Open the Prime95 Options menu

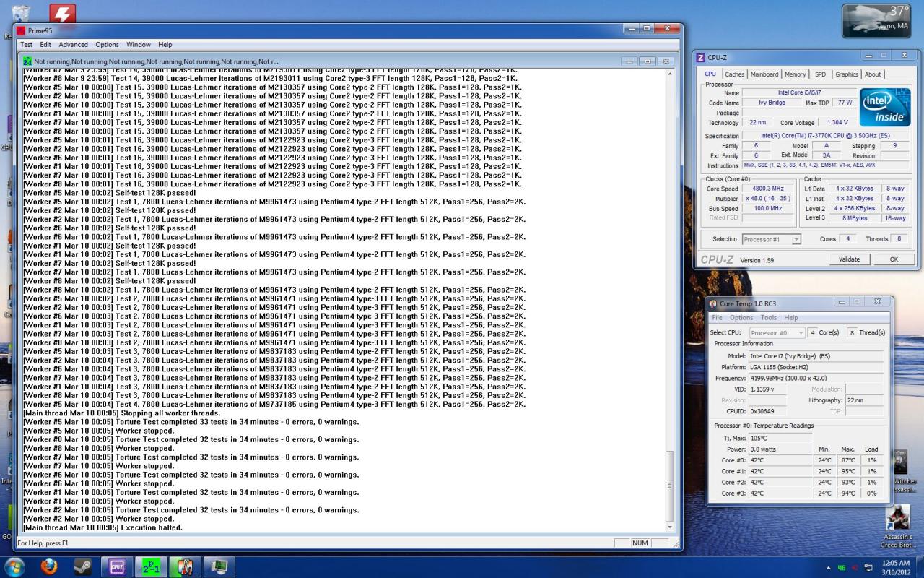(108, 45)
